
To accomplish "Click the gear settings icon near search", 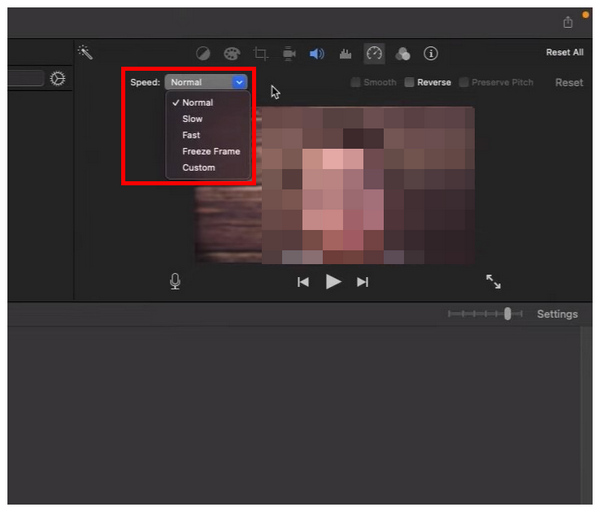I will (57, 79).
